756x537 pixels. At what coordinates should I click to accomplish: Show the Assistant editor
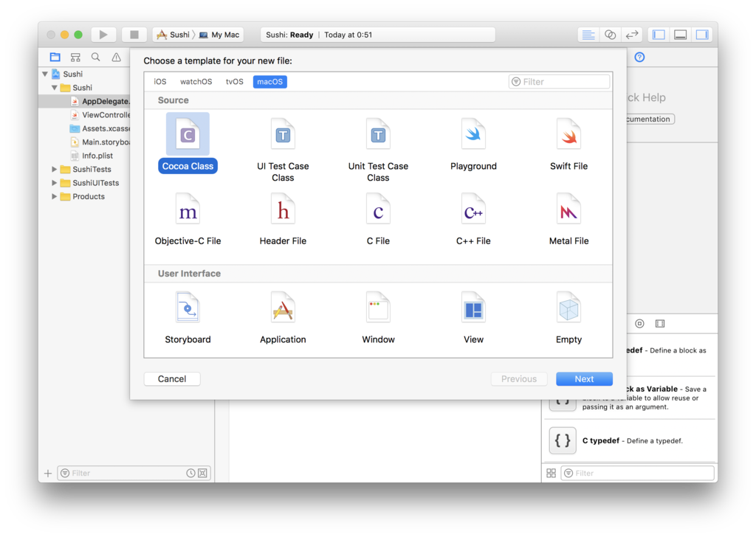click(610, 35)
